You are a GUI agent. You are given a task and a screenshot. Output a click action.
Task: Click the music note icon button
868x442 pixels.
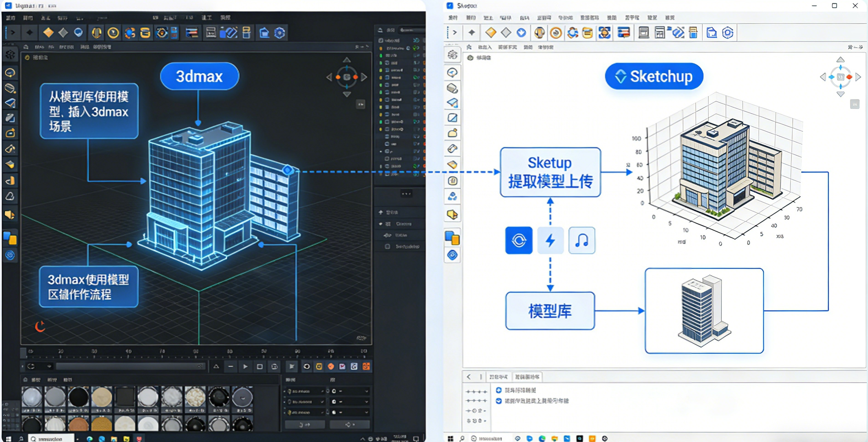point(582,240)
